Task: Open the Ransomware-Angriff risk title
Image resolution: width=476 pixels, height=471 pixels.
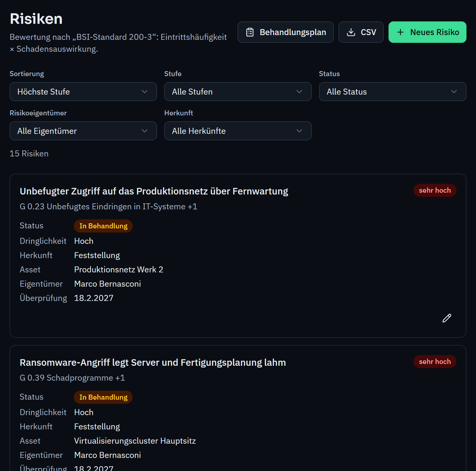Action: pos(153,362)
